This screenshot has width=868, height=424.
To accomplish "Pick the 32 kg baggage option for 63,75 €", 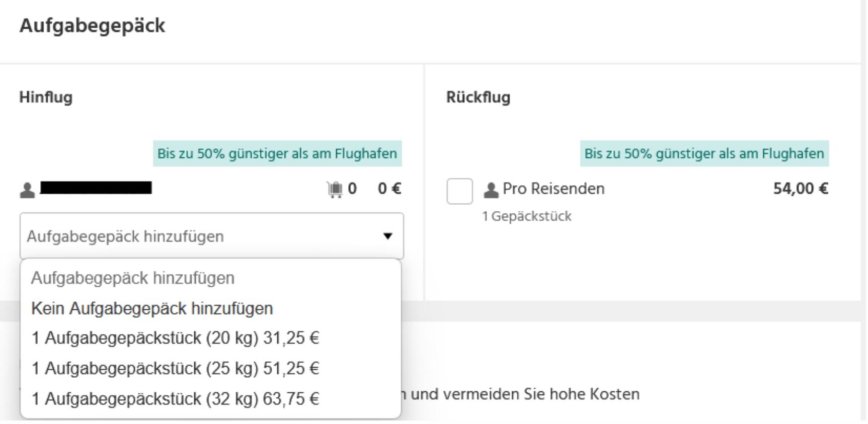I will [x=175, y=398].
